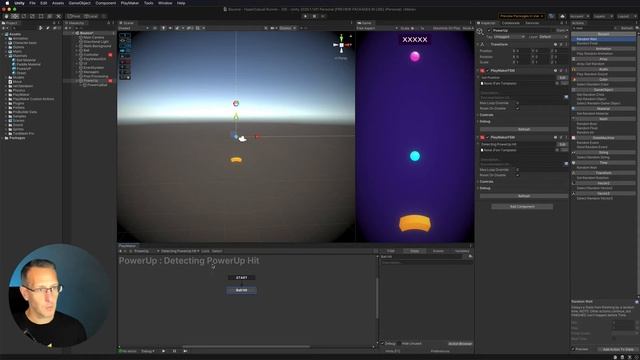This screenshot has width=640, height=360.
Task: Select the Animation folder in Project
Action: click(x=20, y=38)
